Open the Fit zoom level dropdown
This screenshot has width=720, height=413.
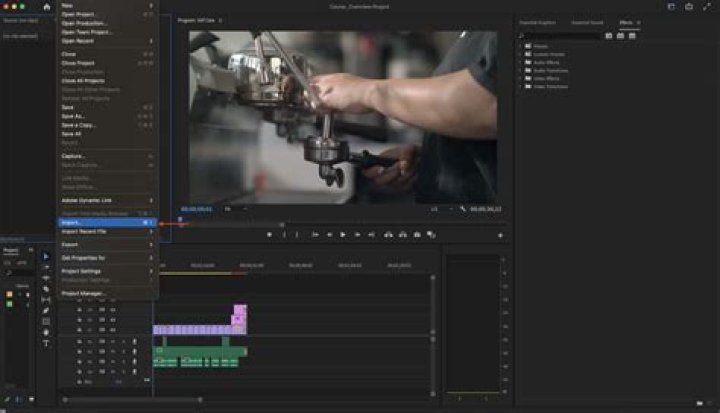(235, 209)
